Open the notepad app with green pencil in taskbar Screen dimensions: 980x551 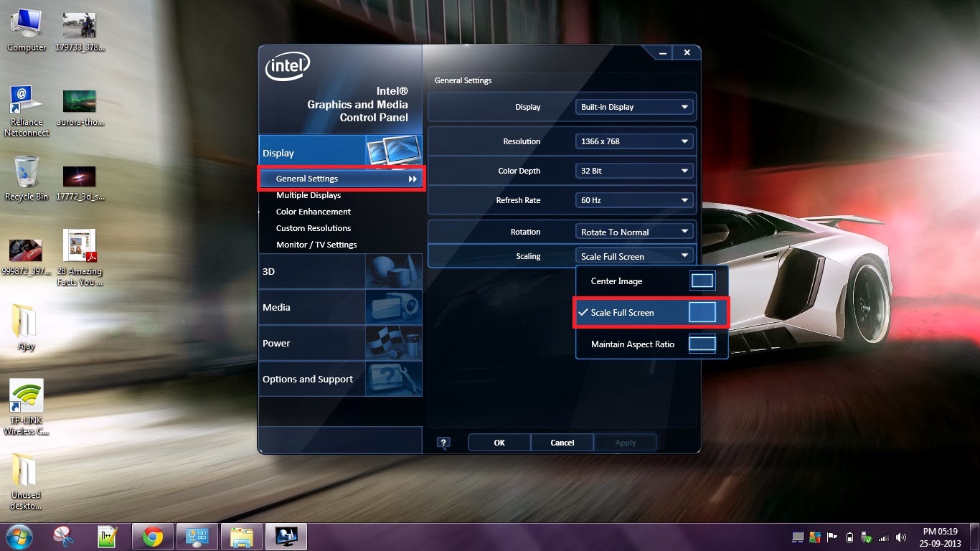point(108,537)
